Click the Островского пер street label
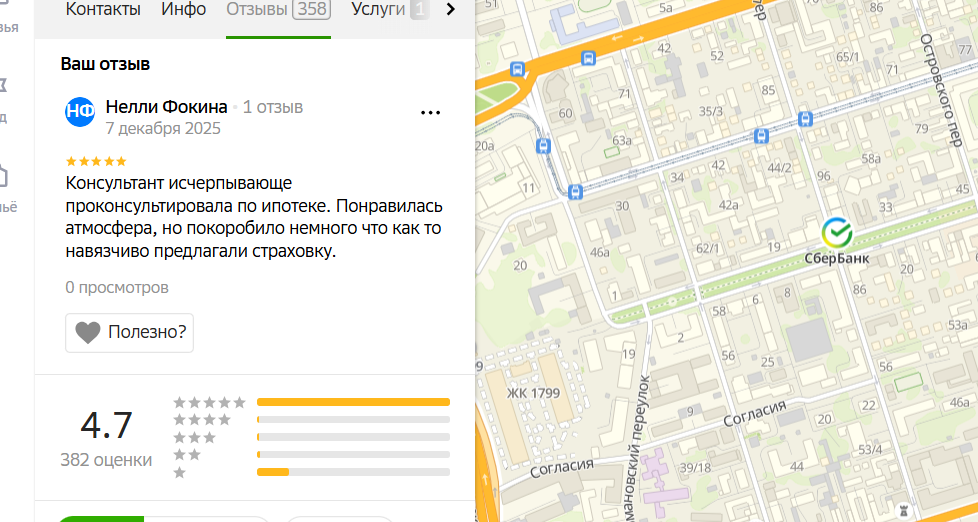Viewport: 978px width, 522px height. (941, 90)
